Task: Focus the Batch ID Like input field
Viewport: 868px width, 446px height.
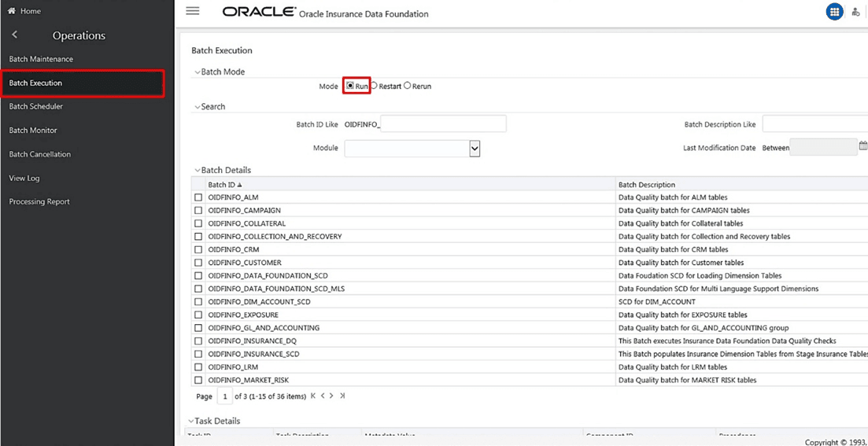Action: click(443, 124)
